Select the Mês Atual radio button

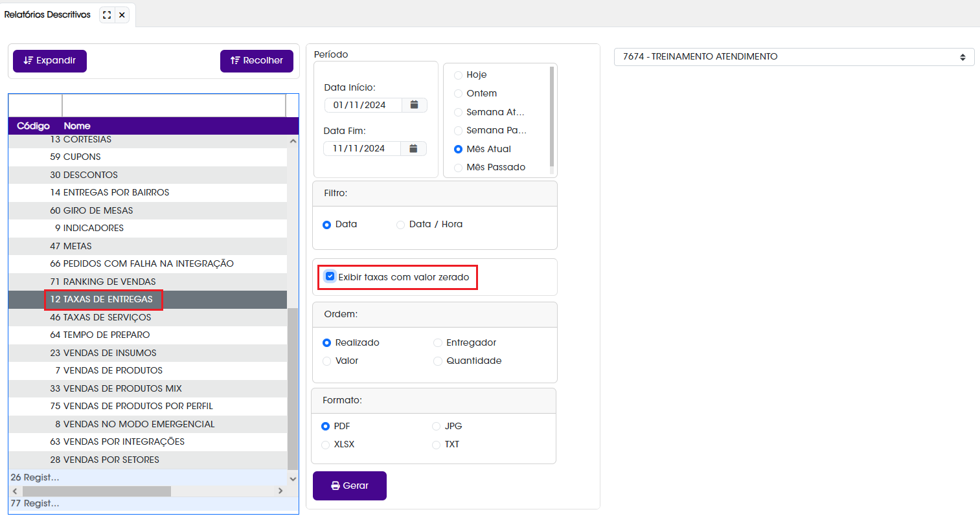tap(459, 150)
